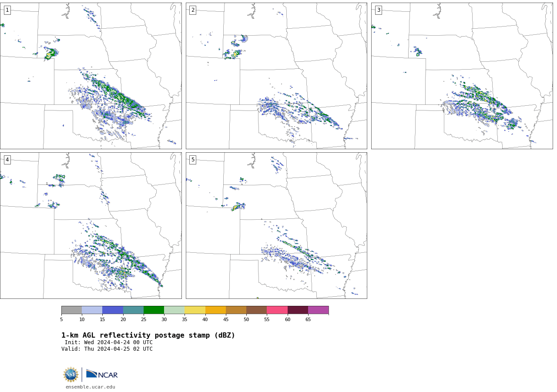Click the tan 45-50 dBZ swatch
Viewport: 557px width, 392px height.
(236, 310)
